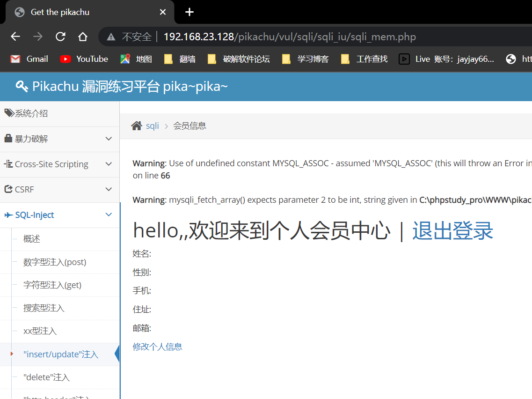Click 退出登录 logout link
Viewport: 532px width, 399px height.
452,231
